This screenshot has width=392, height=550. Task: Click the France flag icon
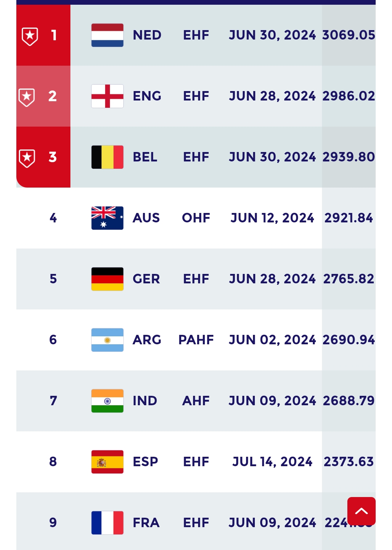coord(107,523)
